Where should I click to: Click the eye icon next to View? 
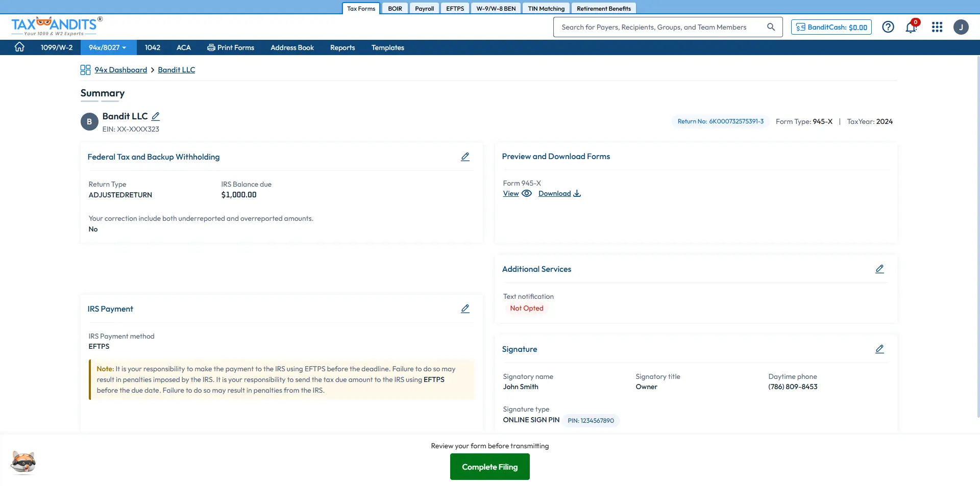coord(527,193)
